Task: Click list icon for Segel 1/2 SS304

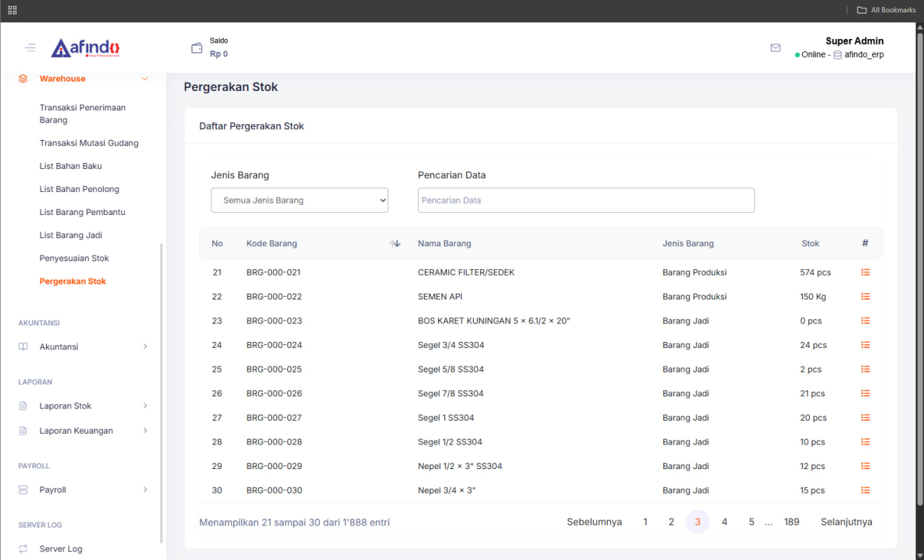Action: pyautogui.click(x=866, y=442)
